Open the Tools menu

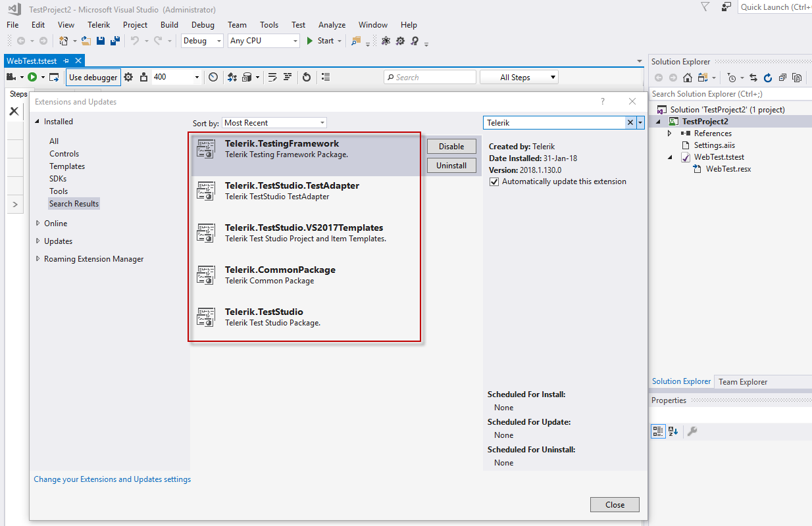tap(269, 25)
